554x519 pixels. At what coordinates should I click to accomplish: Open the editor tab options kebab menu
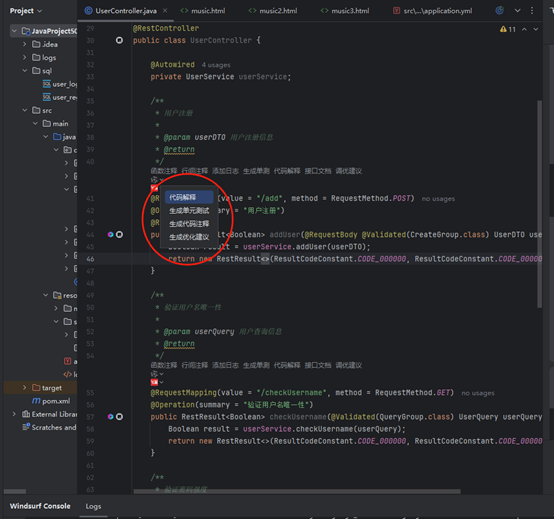tap(532, 11)
